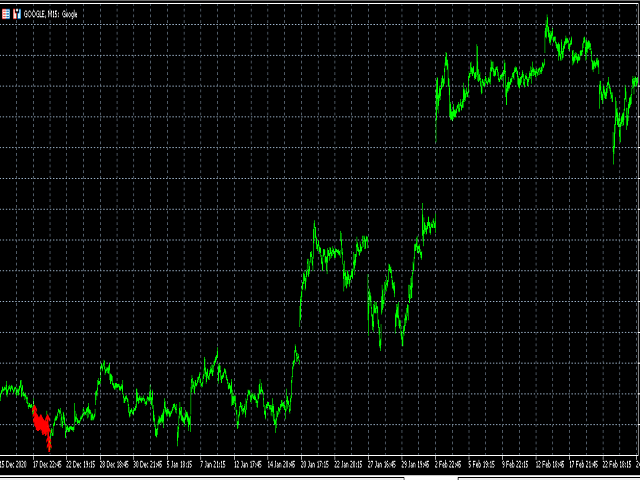Viewport: 640px width, 480px height.
Task: Click the '20 Jan 17:15' time axis label
Action: point(315,464)
